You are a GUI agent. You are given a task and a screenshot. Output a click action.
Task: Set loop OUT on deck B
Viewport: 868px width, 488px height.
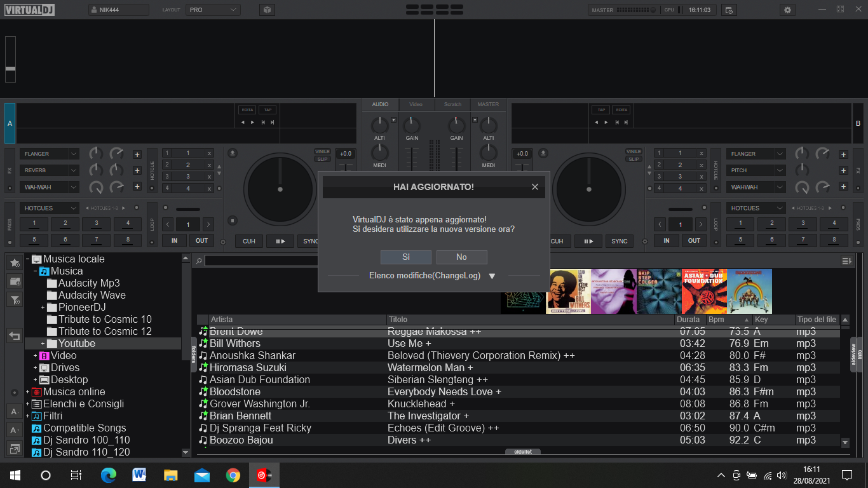click(694, 241)
